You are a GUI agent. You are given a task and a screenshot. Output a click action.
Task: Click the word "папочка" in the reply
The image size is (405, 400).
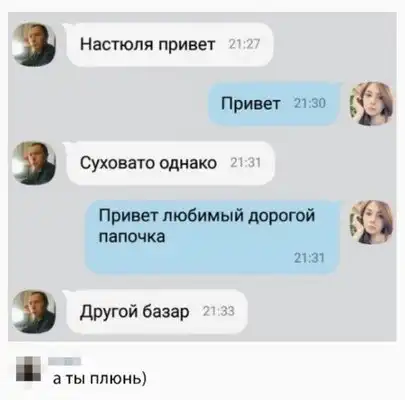[x=132, y=237]
